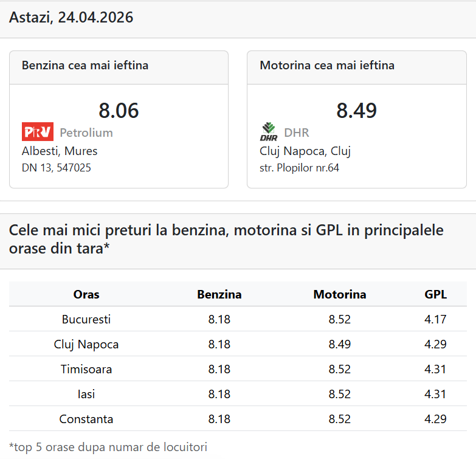This screenshot has width=476, height=459.
Task: Select the Iasi row city name
Action: point(86,394)
